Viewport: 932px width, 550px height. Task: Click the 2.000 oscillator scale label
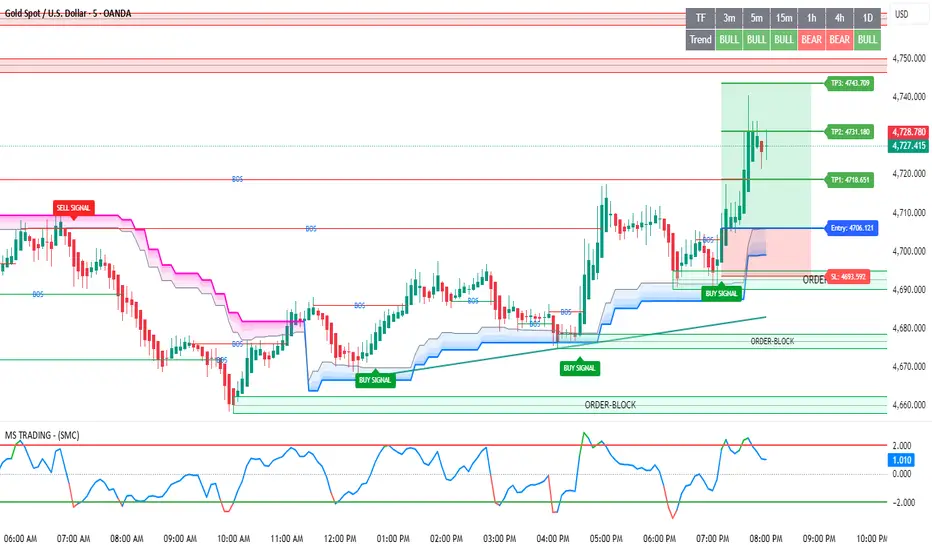tap(902, 445)
